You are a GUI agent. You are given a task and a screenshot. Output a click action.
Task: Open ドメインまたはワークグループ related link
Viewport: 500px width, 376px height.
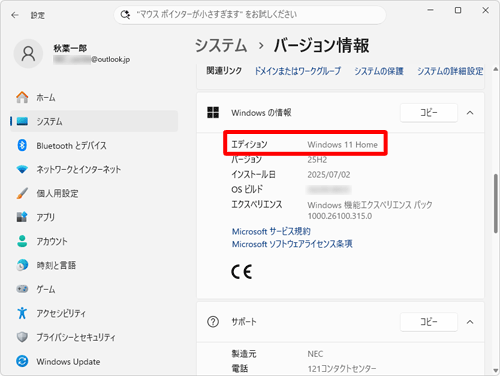tap(298, 71)
